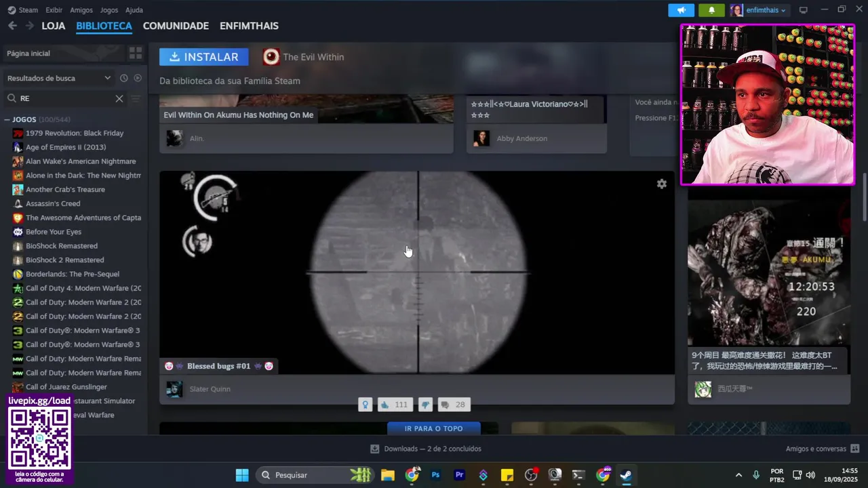Click IR PARA O TOPO button
The width and height of the screenshot is (868, 488).
click(434, 428)
